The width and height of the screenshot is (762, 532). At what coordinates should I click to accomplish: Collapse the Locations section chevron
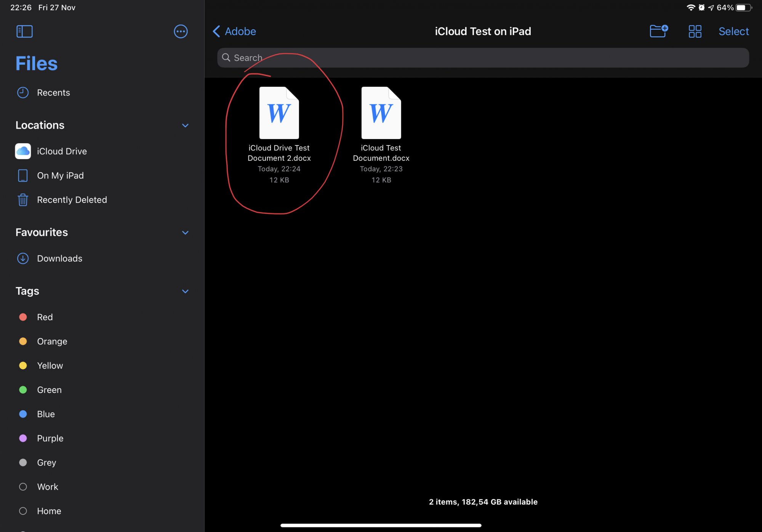(x=185, y=125)
